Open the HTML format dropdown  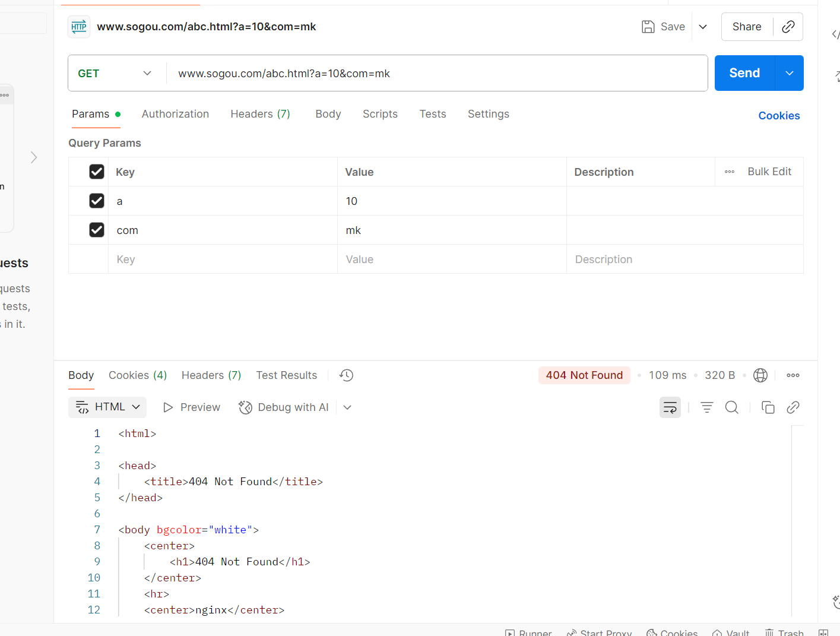click(107, 407)
